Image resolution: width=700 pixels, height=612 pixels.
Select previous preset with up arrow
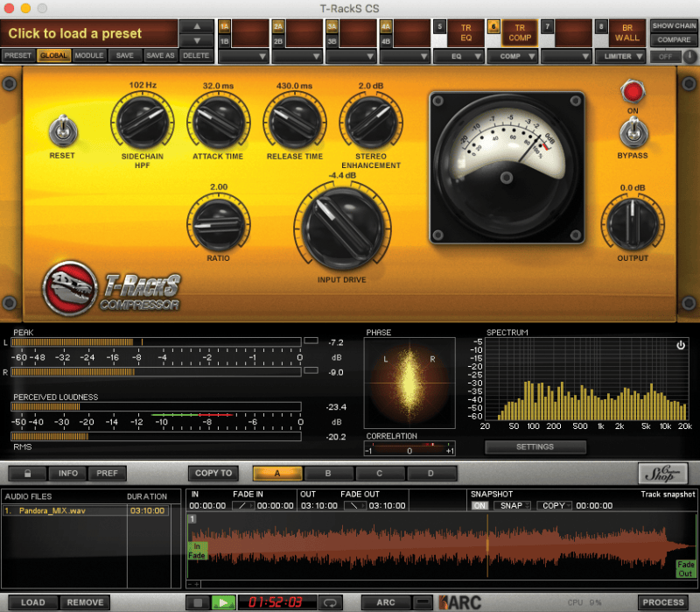197,27
